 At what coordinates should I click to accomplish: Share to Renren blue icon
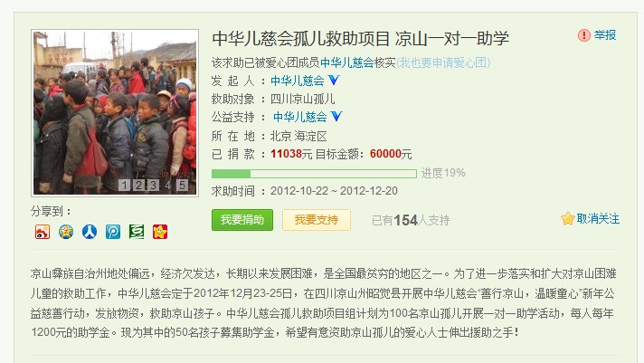point(90,232)
